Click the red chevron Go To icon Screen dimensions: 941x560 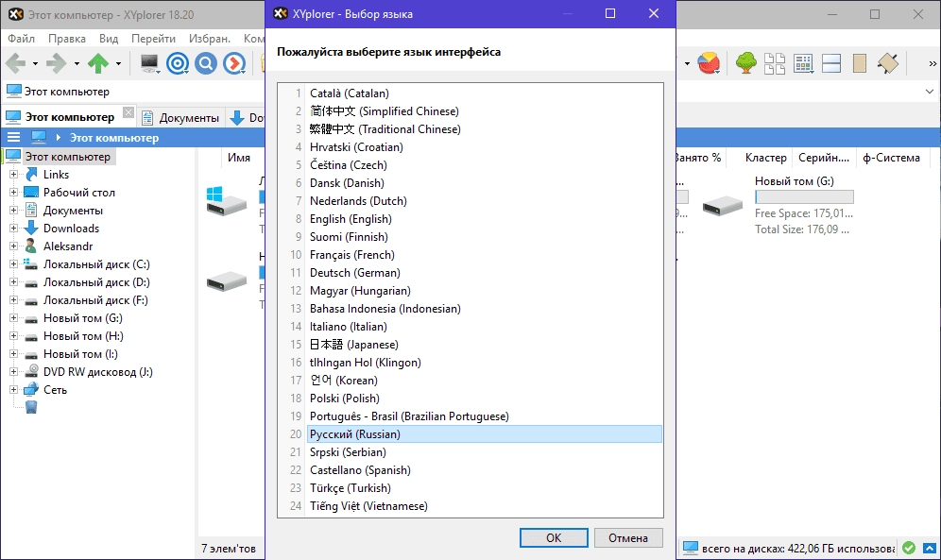[234, 63]
